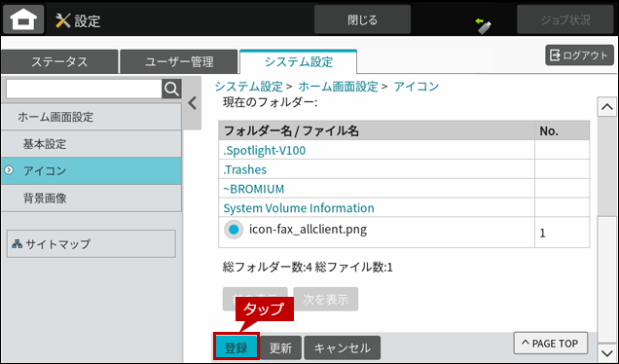Go to the Home screen icon
Screen dimensions: 619x364
point(23,18)
